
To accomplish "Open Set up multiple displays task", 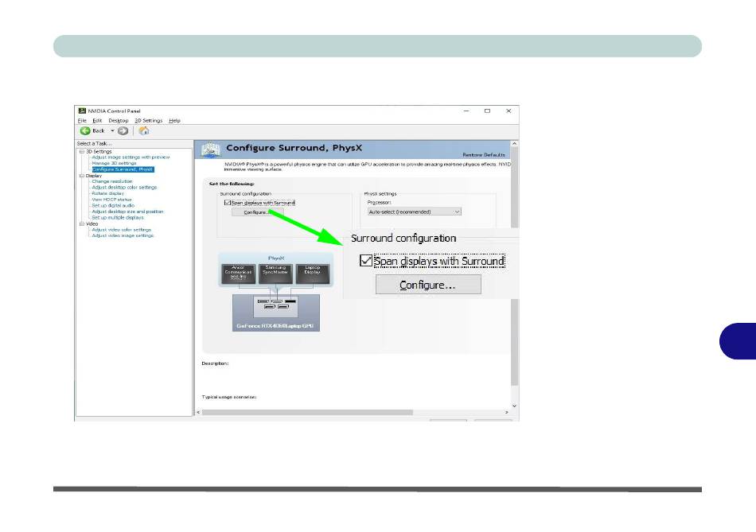I will 118,217.
